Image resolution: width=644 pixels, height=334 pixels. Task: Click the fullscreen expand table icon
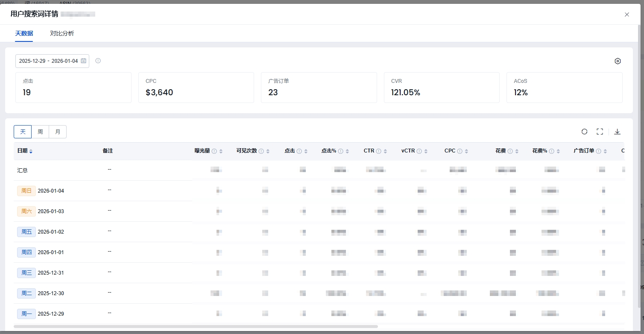[x=600, y=132]
